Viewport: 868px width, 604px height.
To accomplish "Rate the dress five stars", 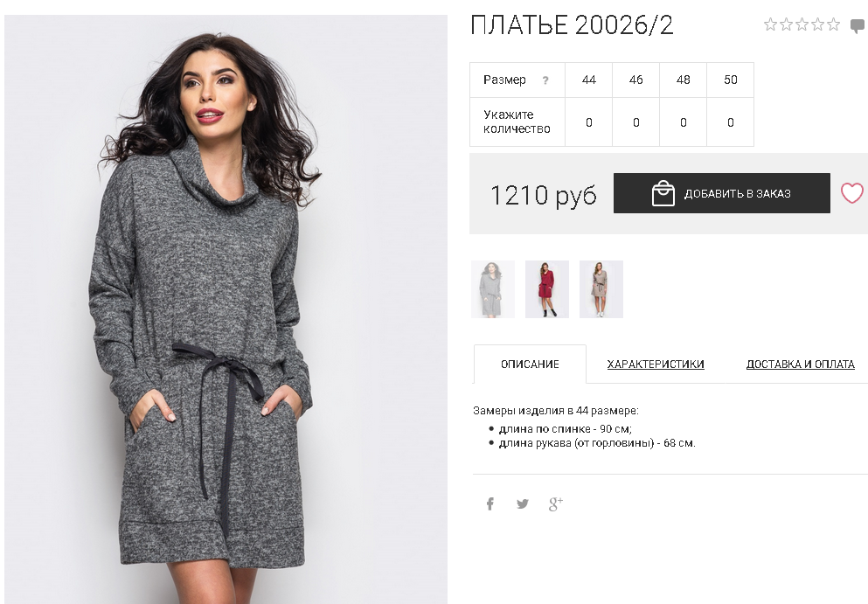I will click(x=834, y=24).
